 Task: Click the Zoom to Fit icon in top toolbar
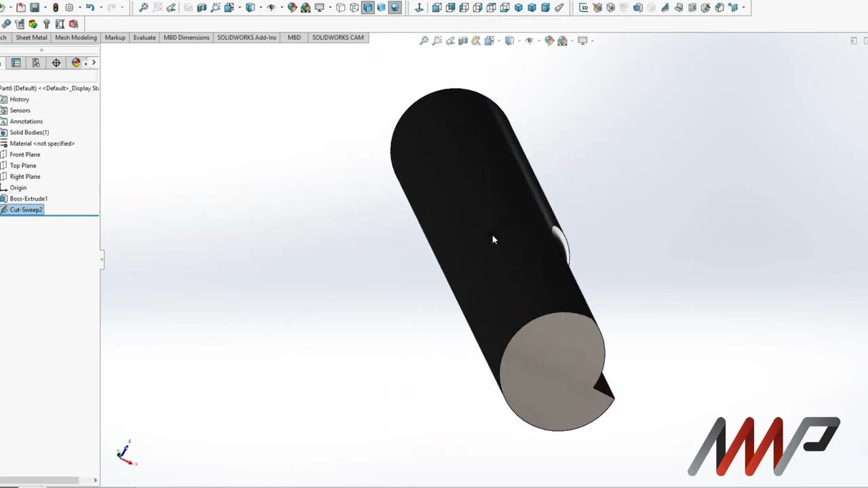pos(144,7)
